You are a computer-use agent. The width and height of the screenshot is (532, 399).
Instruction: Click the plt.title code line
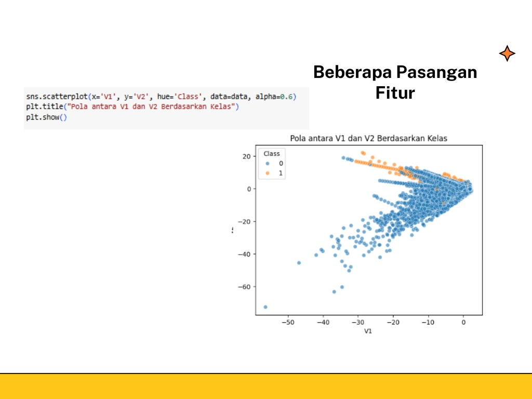[x=132, y=107]
